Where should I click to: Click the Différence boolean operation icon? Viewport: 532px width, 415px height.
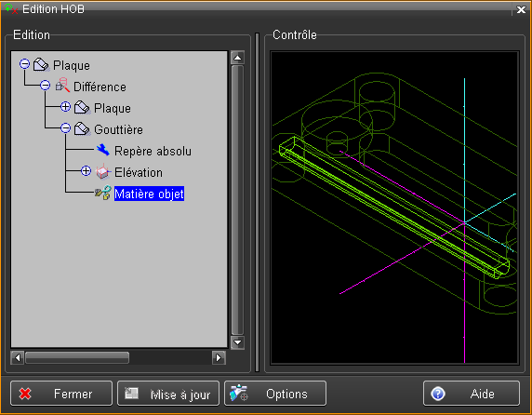pyautogui.click(x=62, y=86)
